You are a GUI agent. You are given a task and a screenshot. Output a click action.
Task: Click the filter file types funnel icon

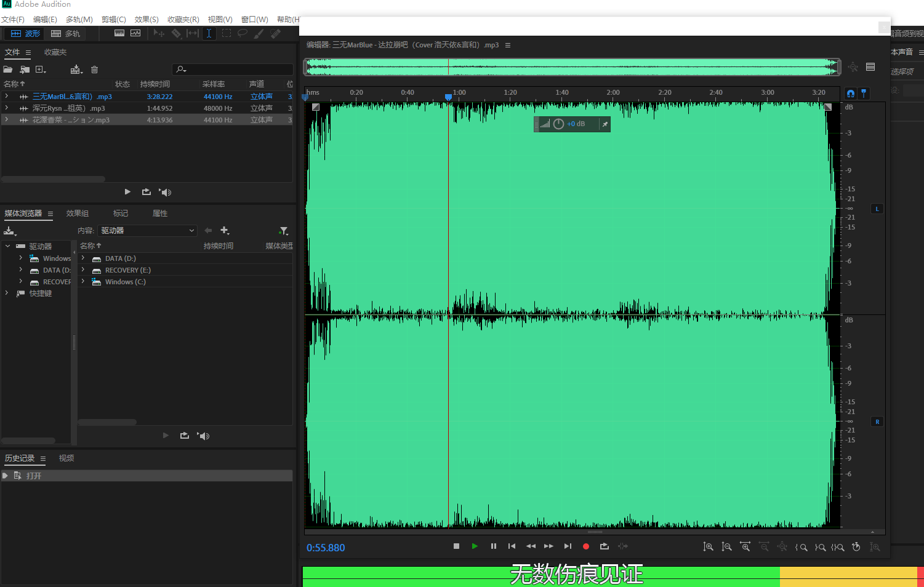click(x=283, y=231)
